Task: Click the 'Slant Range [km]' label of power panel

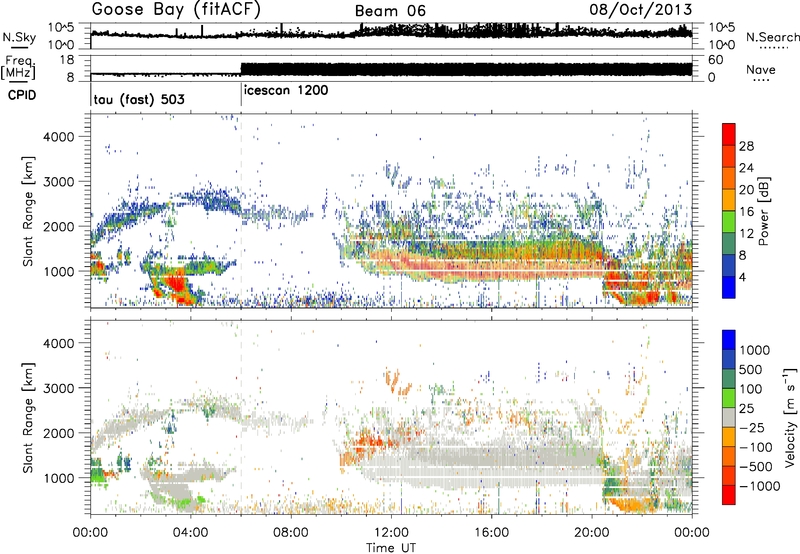Action: (28, 211)
